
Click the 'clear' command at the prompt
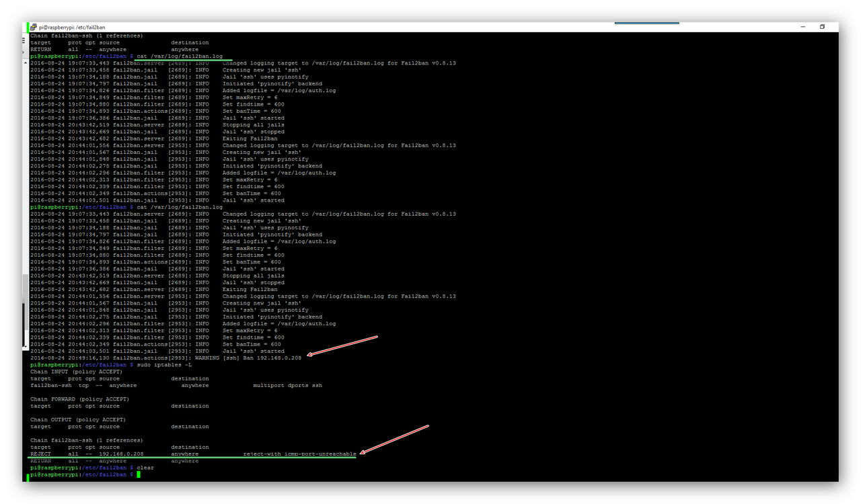[146, 468]
